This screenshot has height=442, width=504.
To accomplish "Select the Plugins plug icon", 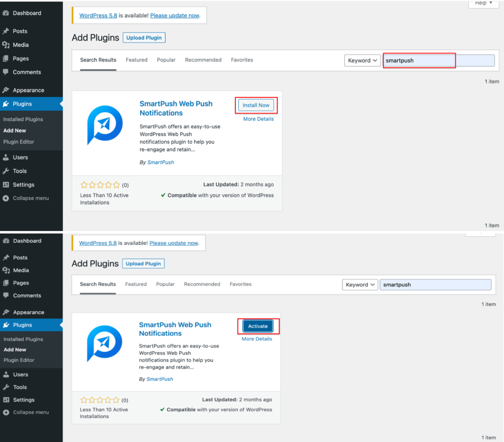I will pyautogui.click(x=6, y=104).
